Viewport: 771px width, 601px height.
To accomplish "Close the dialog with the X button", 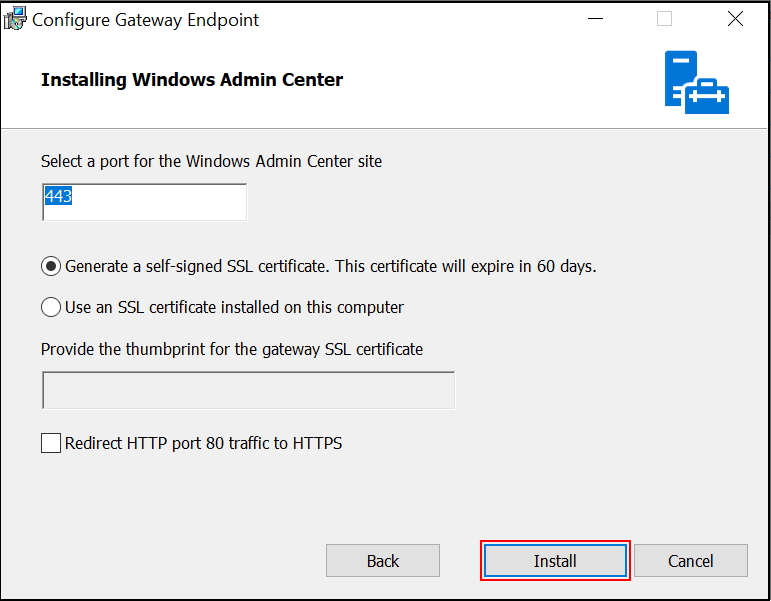I will click(x=735, y=19).
